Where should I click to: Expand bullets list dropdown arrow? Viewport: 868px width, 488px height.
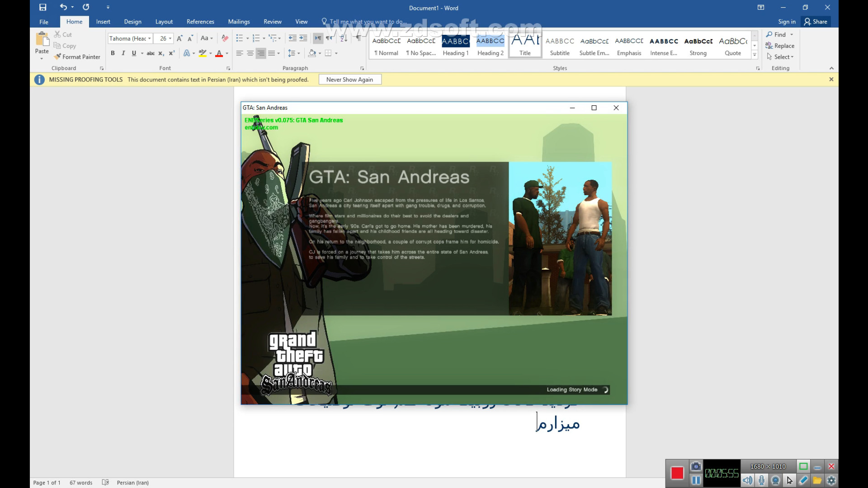coord(247,38)
